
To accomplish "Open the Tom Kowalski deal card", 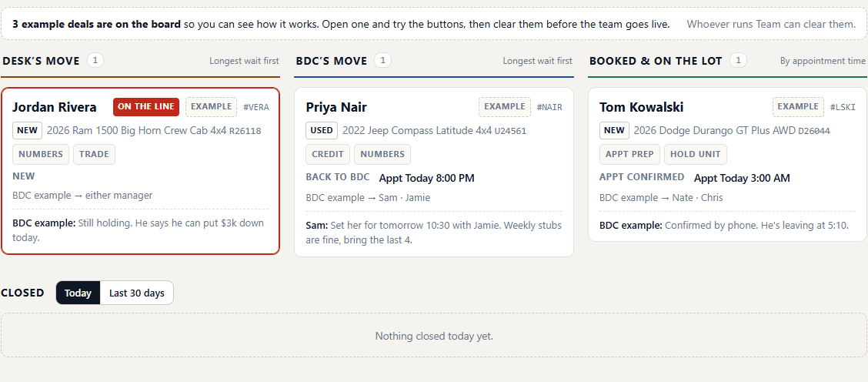I will click(727, 164).
